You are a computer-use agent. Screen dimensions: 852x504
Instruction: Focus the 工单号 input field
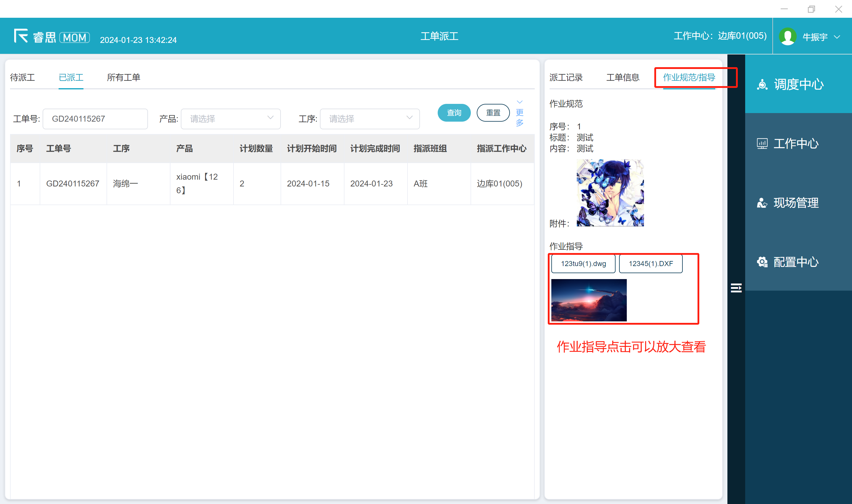click(95, 119)
